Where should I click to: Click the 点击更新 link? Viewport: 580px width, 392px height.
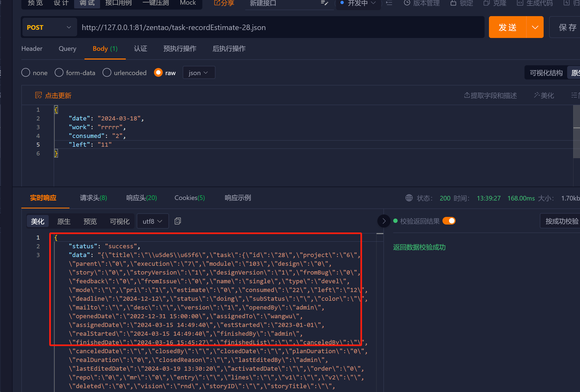pos(58,96)
